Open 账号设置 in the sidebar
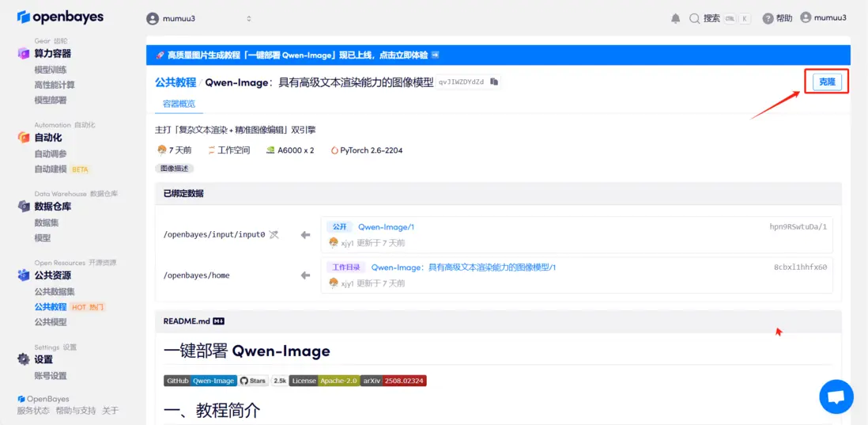 pos(51,376)
